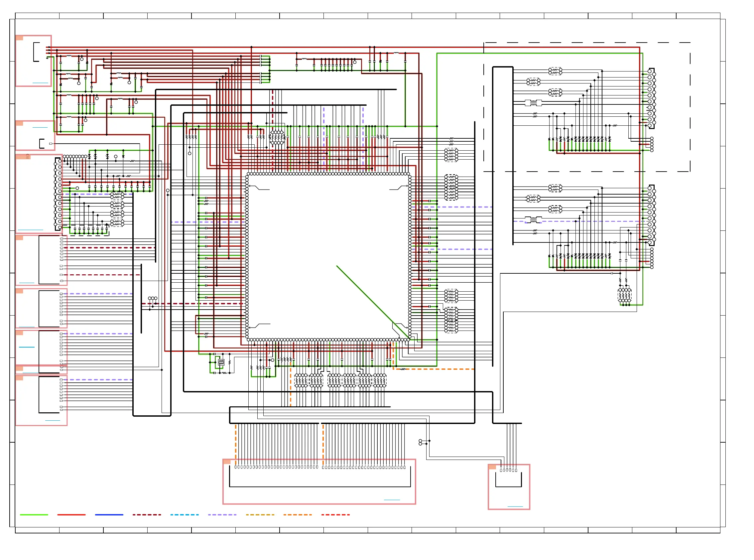Click the solid green line in the legend
754x560 pixels.
pyautogui.click(x=34, y=514)
